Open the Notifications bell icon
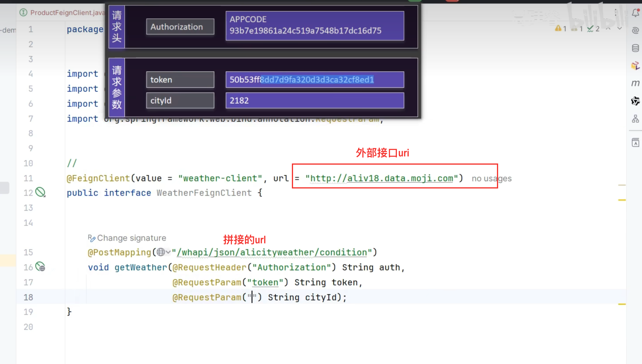Screen dimensions: 642x364 click(x=635, y=13)
